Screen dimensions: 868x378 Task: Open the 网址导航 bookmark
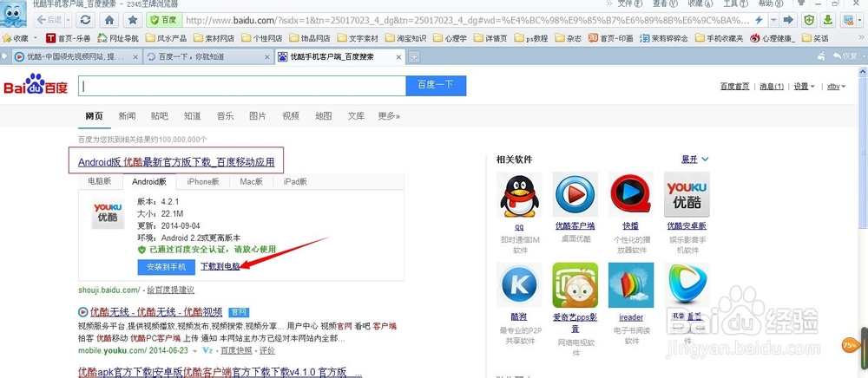point(118,39)
